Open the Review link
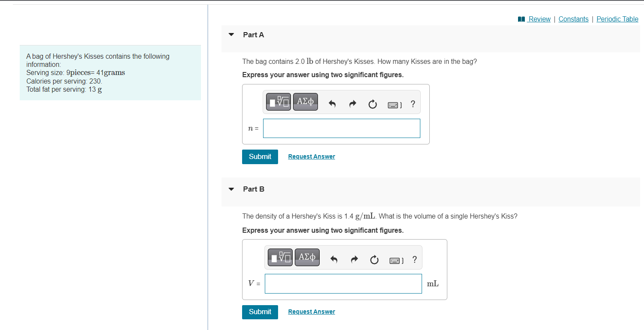This screenshot has width=644, height=330. 539,19
